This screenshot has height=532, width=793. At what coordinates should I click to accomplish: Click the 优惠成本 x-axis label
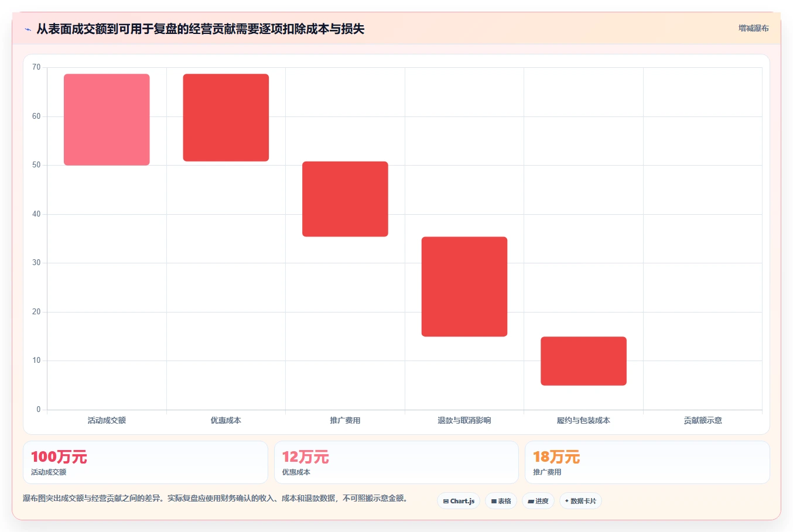pos(226,420)
